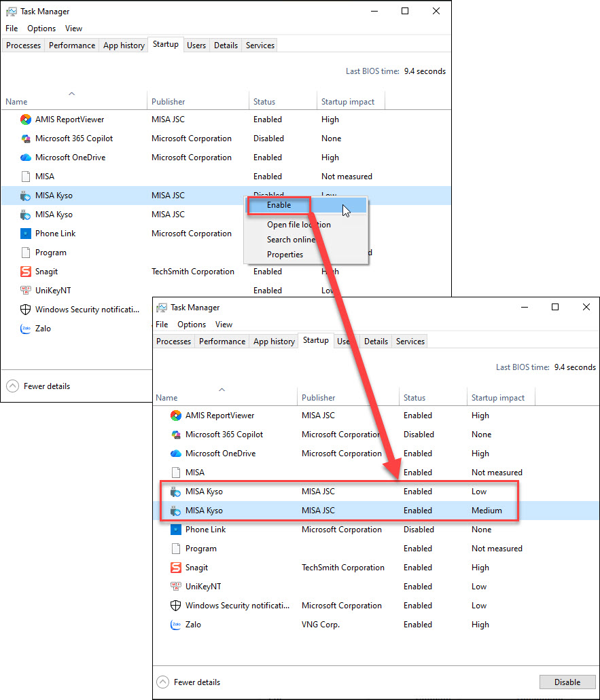The width and height of the screenshot is (600, 700).
Task: Minimize the back Task Manager window
Action: tap(374, 11)
